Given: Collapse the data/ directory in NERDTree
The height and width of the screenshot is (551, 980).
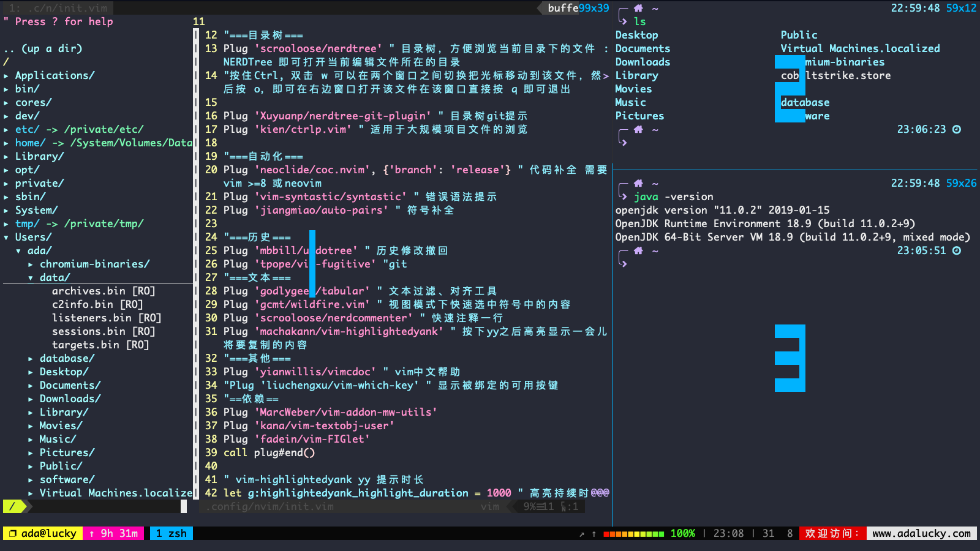Looking at the screenshot, I should pyautogui.click(x=29, y=277).
